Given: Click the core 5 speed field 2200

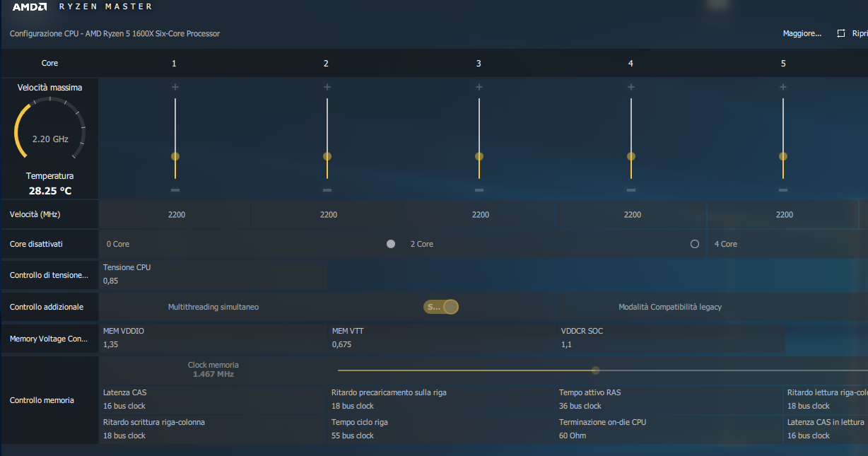Looking at the screenshot, I should click(784, 214).
